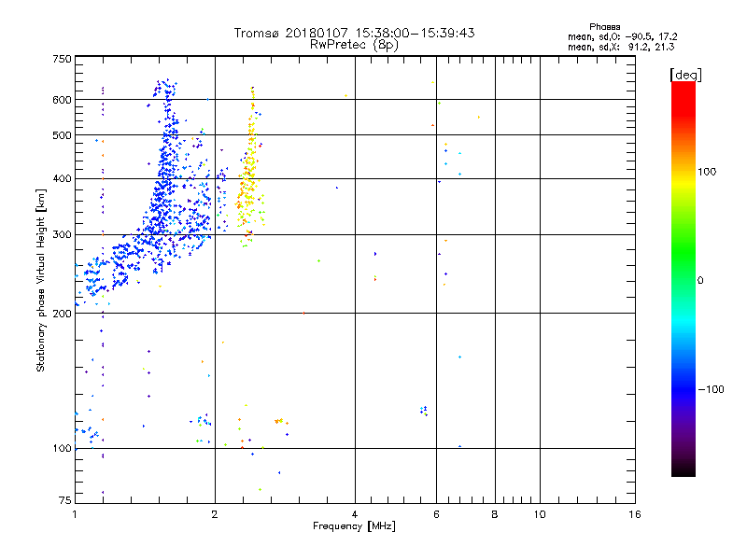747x560 pixels.
Task: Click the y-axis '400' tick label
Action: pyautogui.click(x=62, y=178)
